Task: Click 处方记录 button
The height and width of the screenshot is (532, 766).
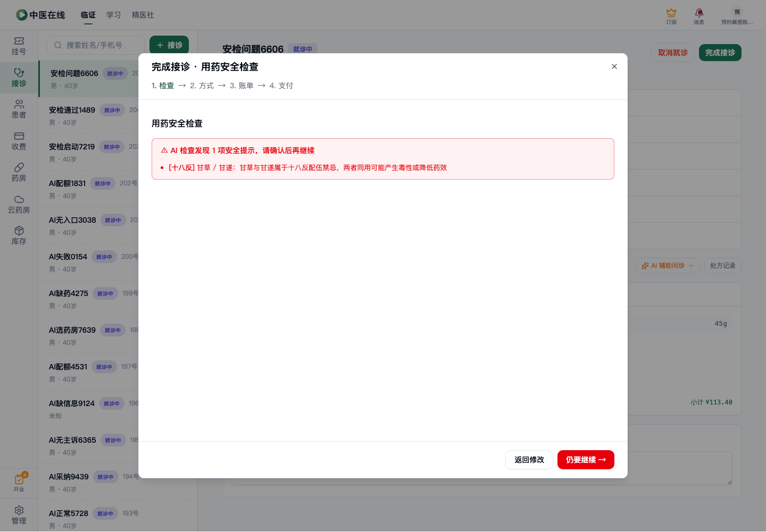Action: point(722,266)
